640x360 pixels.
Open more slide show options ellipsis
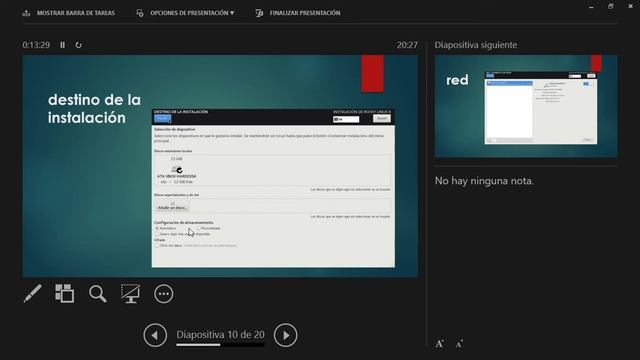click(164, 294)
